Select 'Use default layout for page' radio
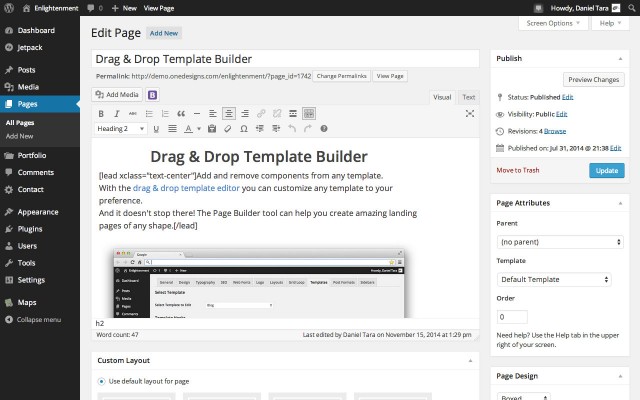This screenshot has height=400, width=640. (101, 382)
